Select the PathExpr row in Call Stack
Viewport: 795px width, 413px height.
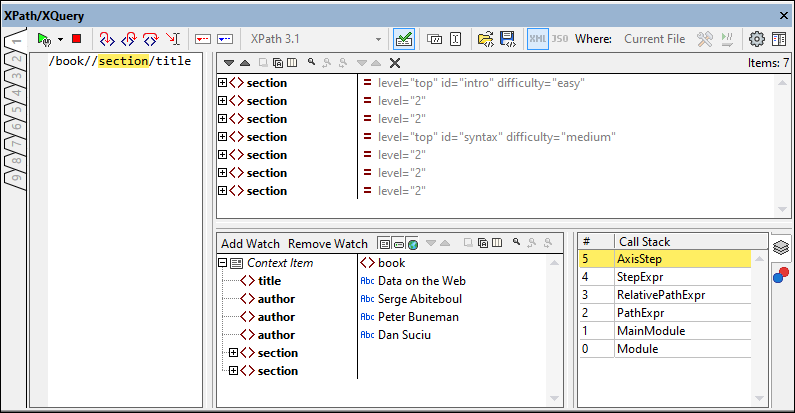(641, 313)
